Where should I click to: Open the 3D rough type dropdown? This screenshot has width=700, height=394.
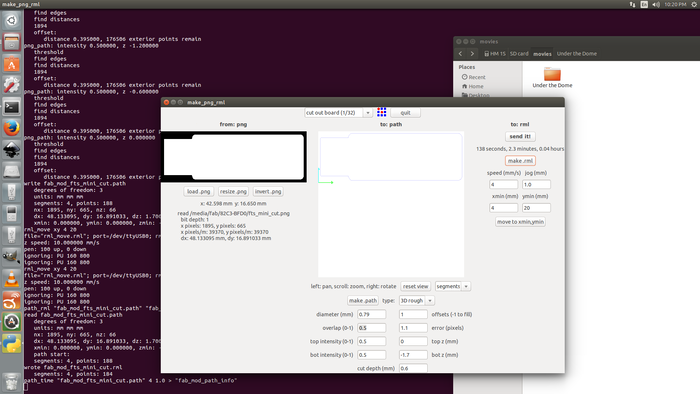click(417, 301)
